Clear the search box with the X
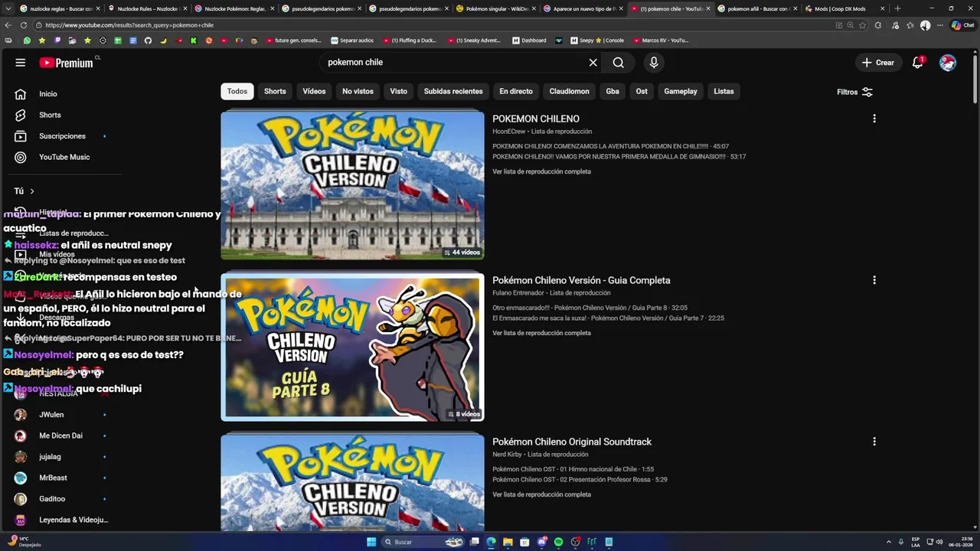 point(593,63)
